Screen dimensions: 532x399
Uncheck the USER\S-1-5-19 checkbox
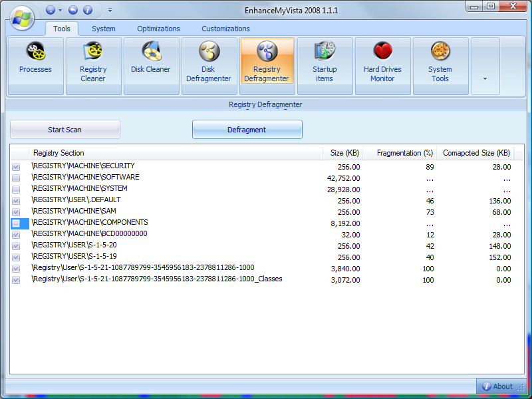point(16,257)
